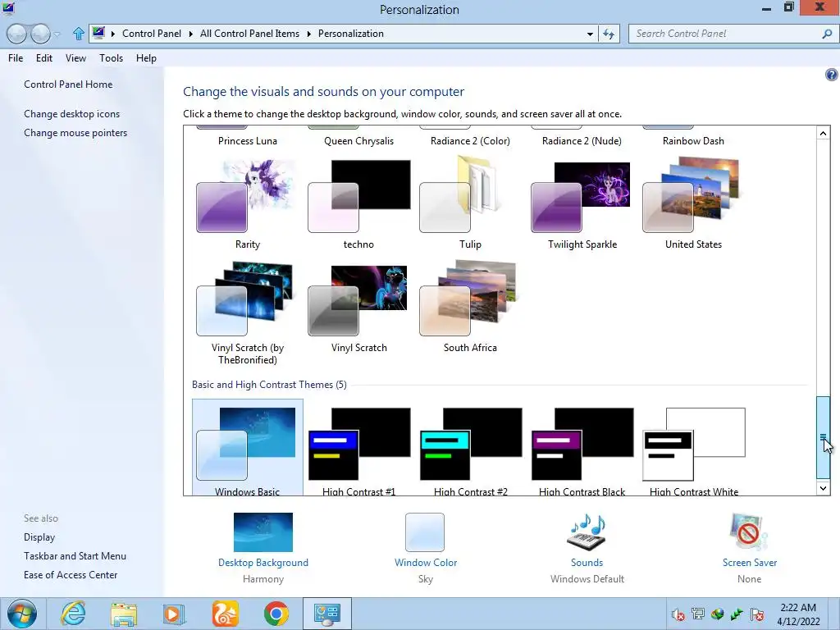Image resolution: width=840 pixels, height=630 pixels.
Task: Refresh the Personalization page
Action: click(x=609, y=34)
